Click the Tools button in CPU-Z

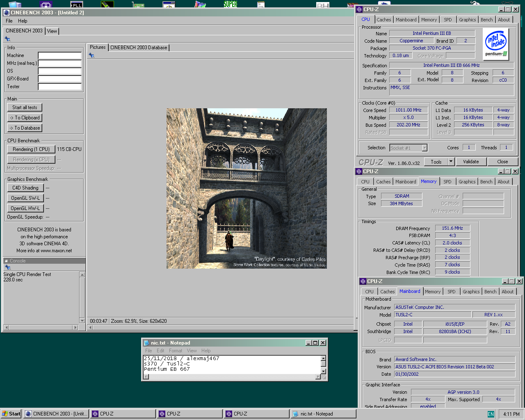[x=436, y=162]
